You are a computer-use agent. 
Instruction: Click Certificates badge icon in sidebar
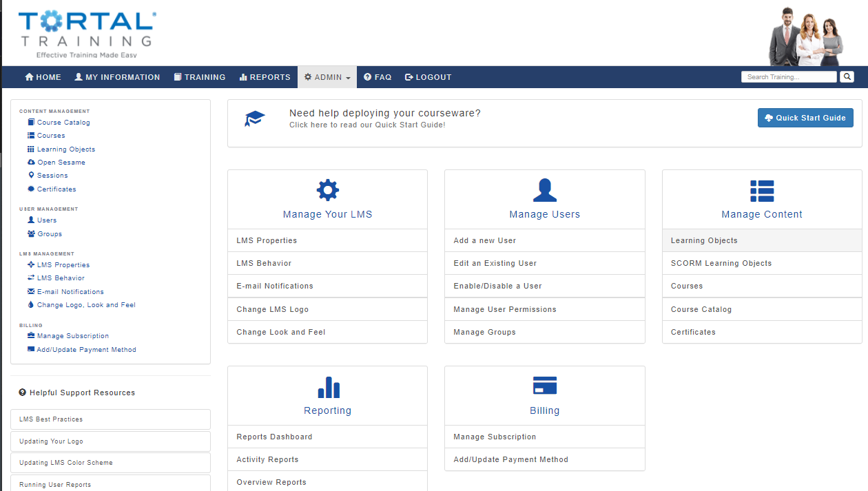point(31,189)
